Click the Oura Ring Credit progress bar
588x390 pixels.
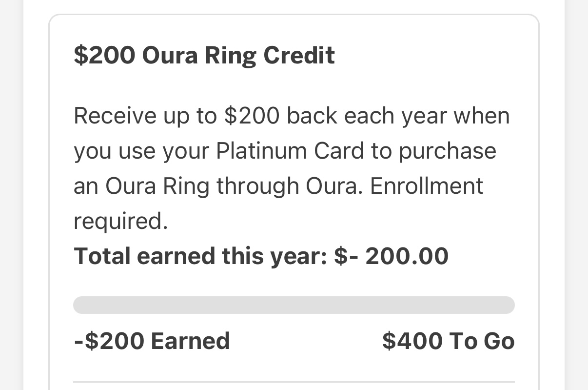point(294,305)
